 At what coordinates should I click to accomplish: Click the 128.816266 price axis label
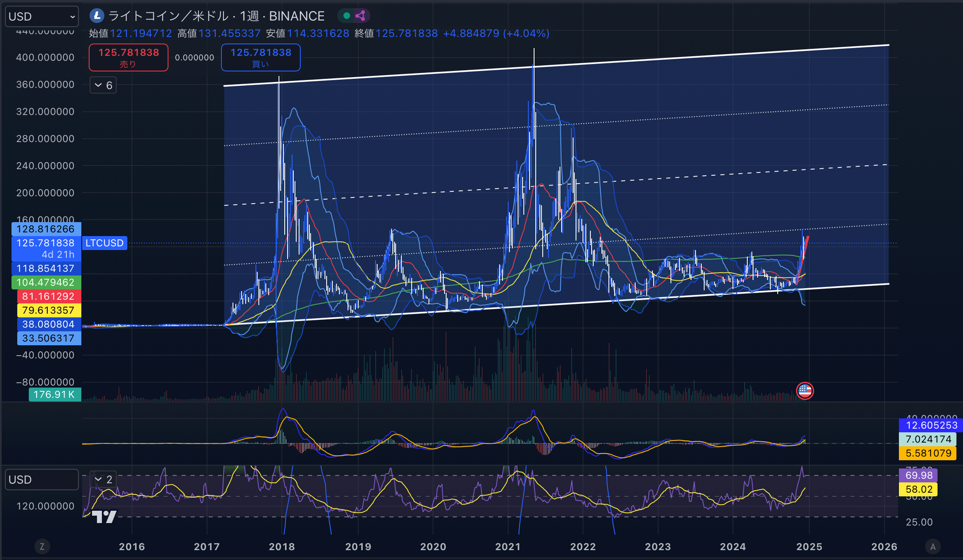coord(46,229)
